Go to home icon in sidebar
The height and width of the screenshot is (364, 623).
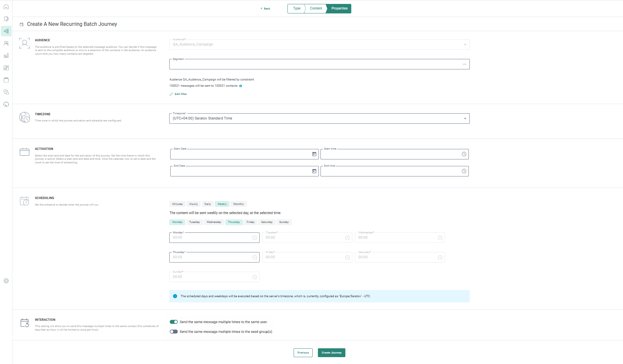6,7
